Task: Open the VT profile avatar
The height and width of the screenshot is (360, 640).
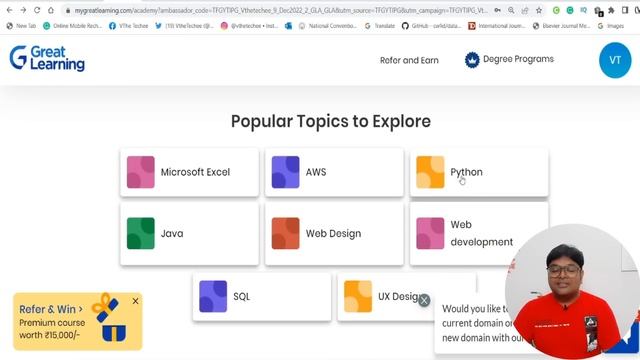Action: click(x=615, y=60)
